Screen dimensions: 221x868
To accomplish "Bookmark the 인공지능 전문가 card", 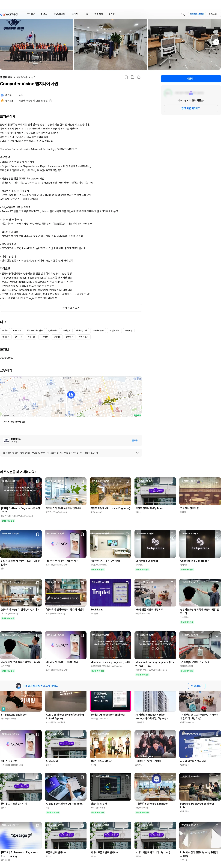I will point(127,777).
